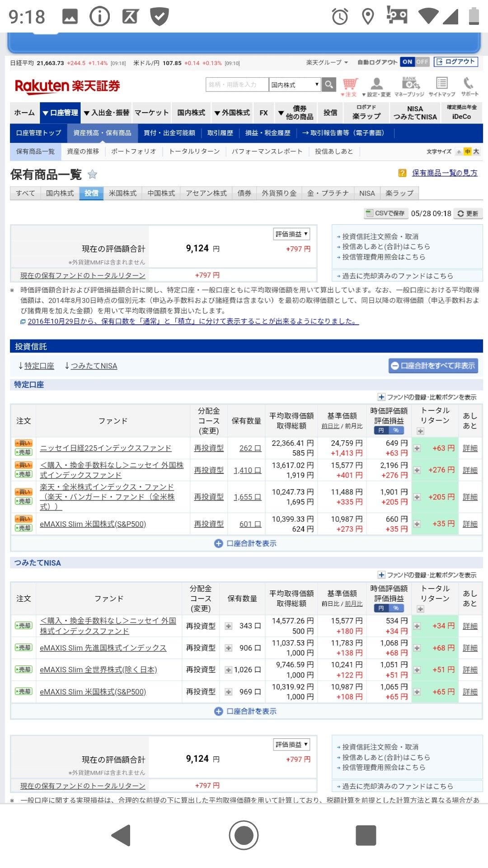Viewport: 488px width, 868px height.
Task: Switch to the 米国株式 holdings tab
Action: point(122,193)
